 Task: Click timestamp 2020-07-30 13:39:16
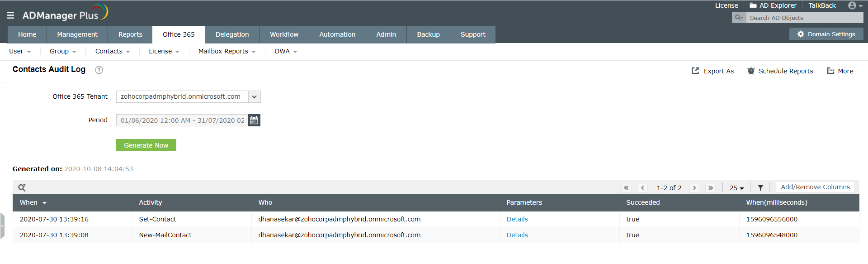pos(54,219)
